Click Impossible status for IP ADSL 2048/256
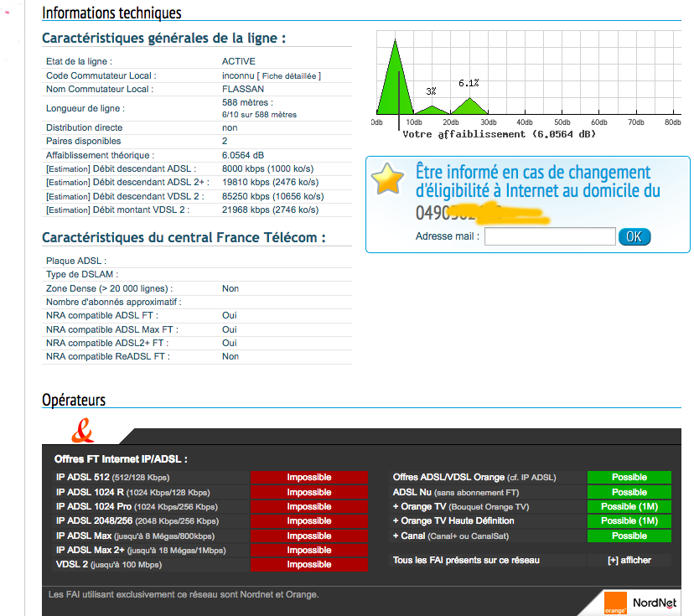Viewport: 694px width, 616px height. (x=309, y=520)
